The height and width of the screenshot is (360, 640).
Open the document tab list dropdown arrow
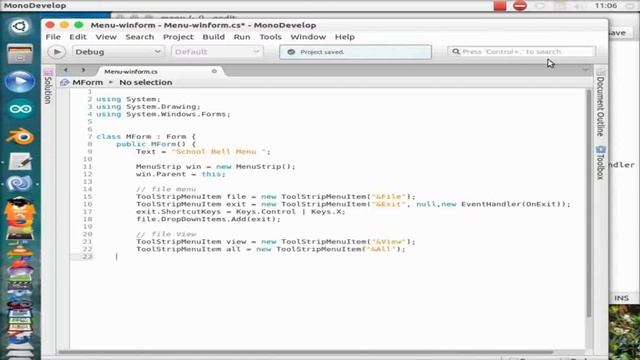coord(585,70)
